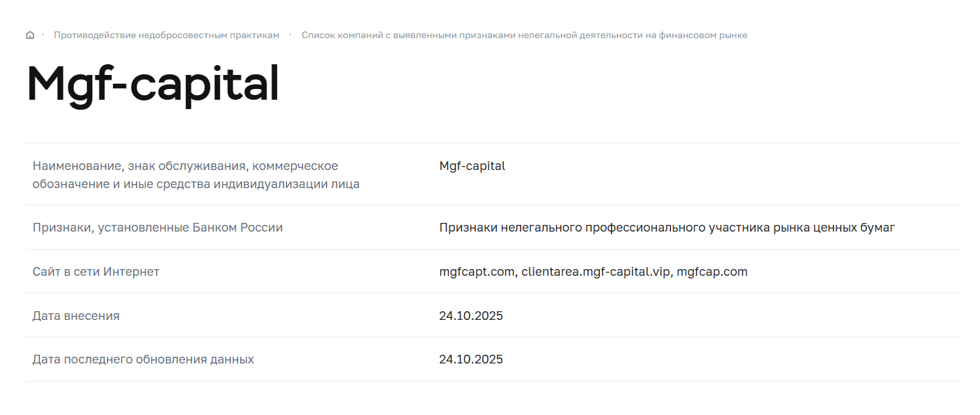
Task: Click the 'обозначение и иные средства индивидуализации' line
Action: click(x=195, y=184)
